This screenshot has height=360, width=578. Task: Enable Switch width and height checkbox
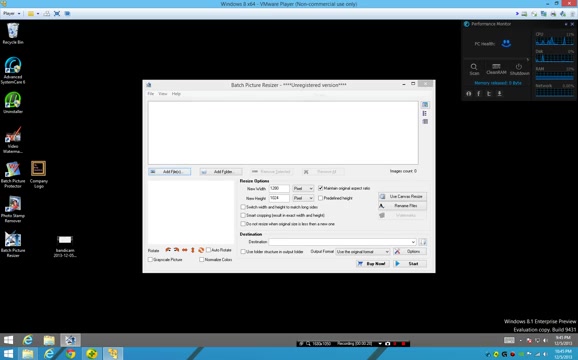coord(243,207)
